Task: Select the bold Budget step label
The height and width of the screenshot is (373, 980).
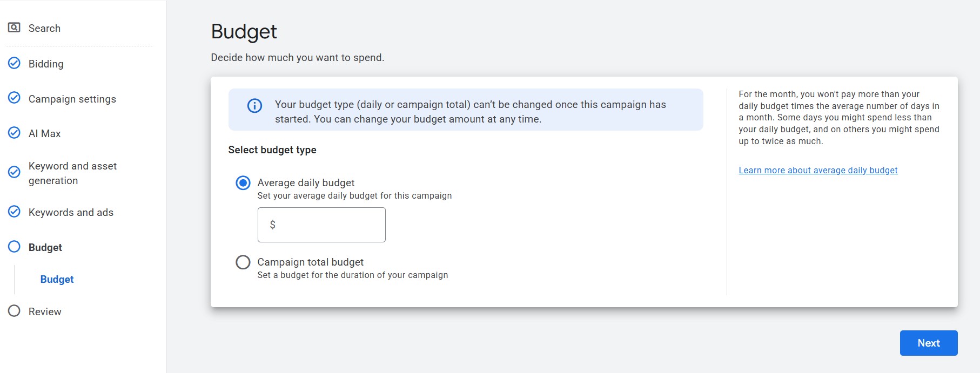Action: [45, 247]
